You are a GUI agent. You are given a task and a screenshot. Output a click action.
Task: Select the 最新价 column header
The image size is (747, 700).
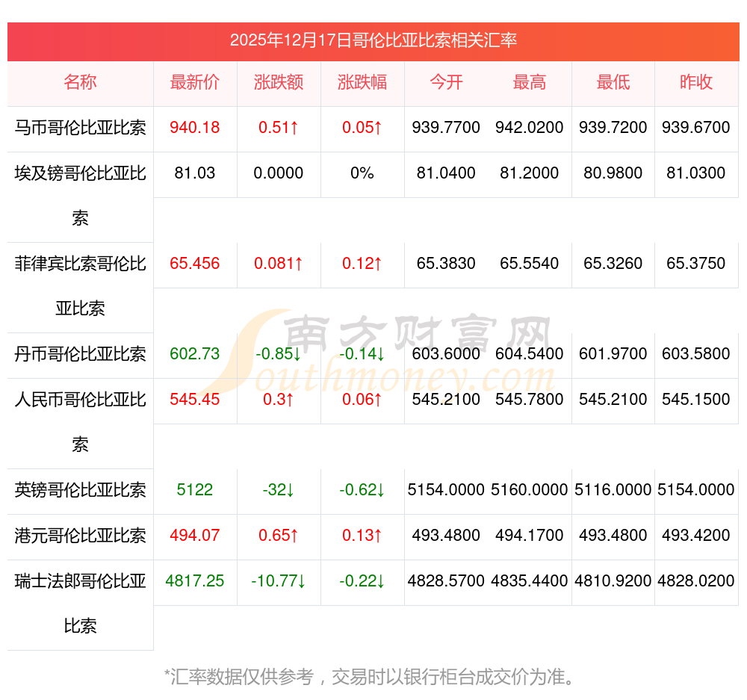[195, 82]
